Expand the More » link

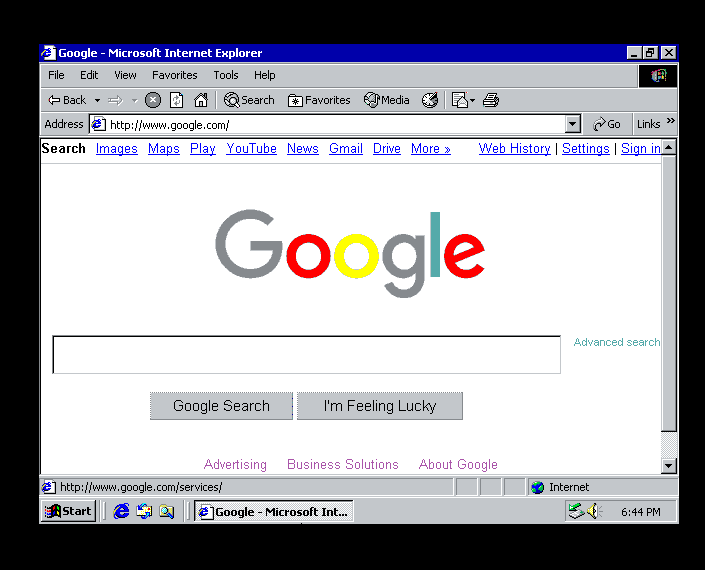pos(431,148)
